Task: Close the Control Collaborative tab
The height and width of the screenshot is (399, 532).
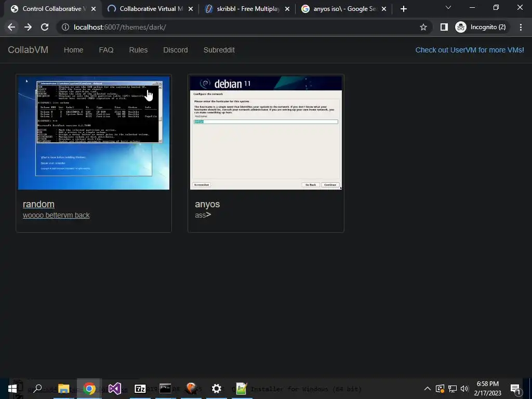Action: click(x=94, y=9)
